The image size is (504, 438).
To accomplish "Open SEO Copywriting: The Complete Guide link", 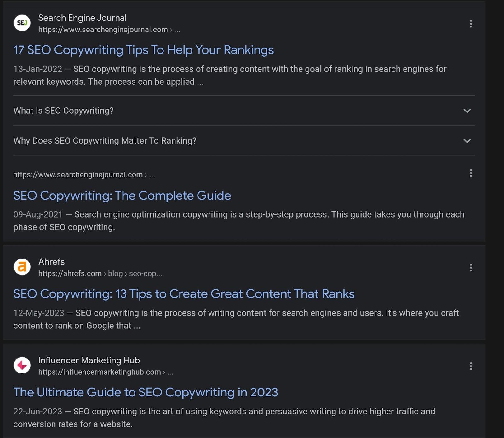I will click(x=122, y=196).
